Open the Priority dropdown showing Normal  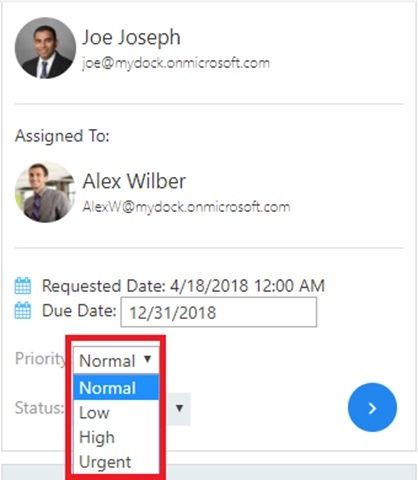coord(116,360)
